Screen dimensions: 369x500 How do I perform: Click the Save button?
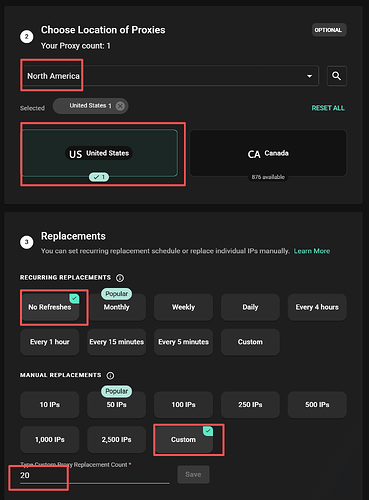click(x=193, y=474)
